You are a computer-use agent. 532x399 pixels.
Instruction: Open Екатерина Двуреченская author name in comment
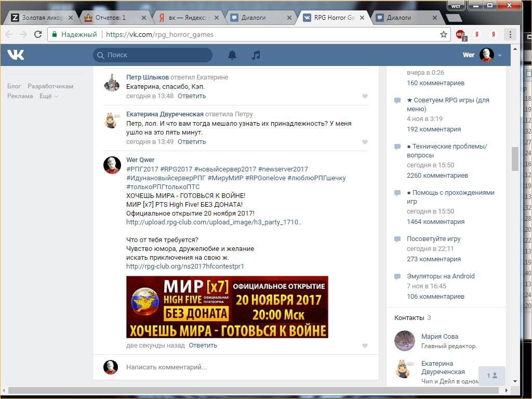pyautogui.click(x=165, y=114)
